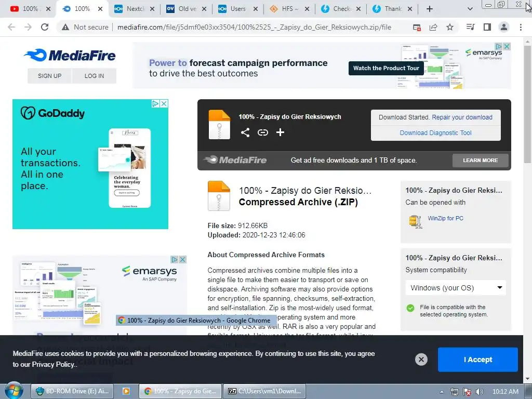Open the tab search dropdown arrow
The width and height of the screenshot is (532, 399).
tap(470, 9)
